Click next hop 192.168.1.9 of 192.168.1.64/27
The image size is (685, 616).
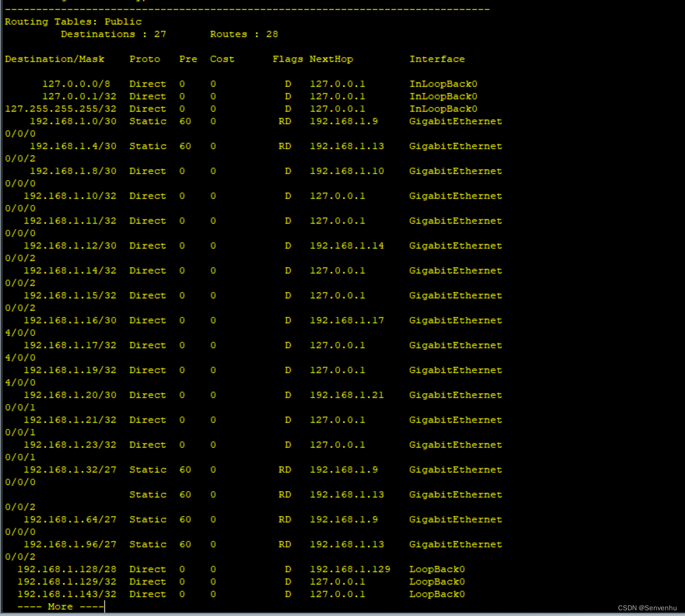click(x=344, y=520)
